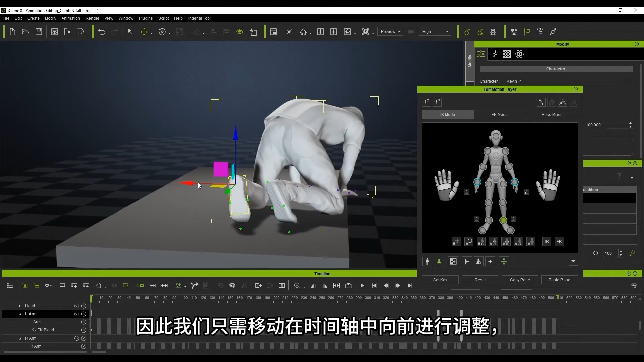Open the Animation menu
This screenshot has height=362, width=644.
(70, 18)
